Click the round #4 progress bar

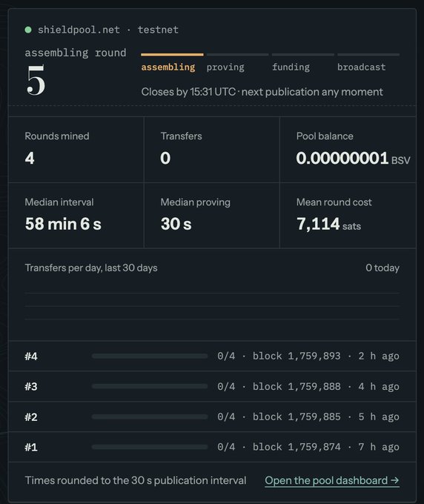coord(150,356)
